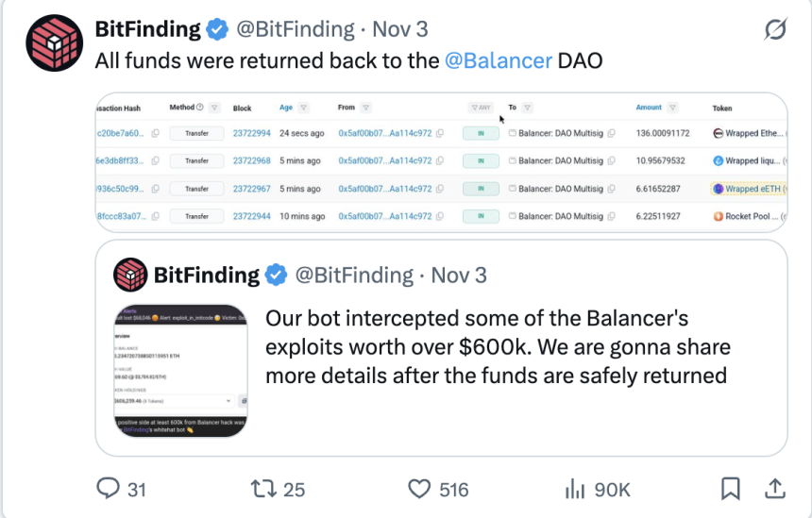The image size is (812, 518).
Task: Open the share post icon
Action: click(775, 488)
